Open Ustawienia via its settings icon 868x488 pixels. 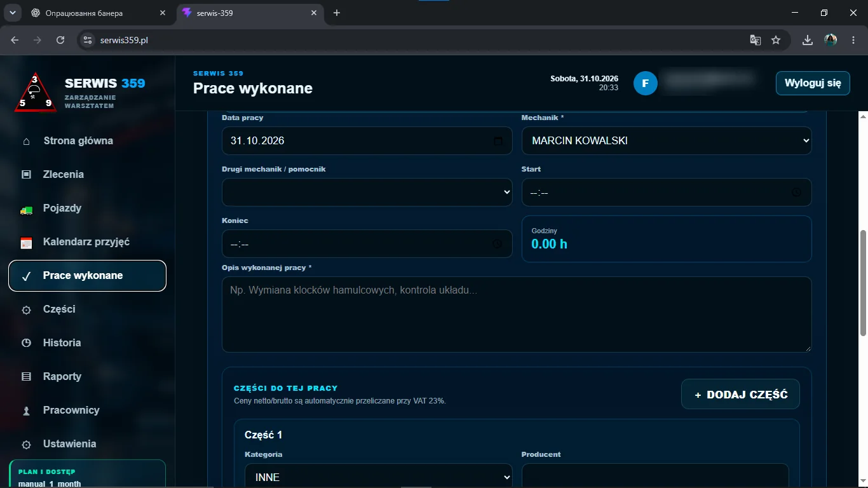(x=26, y=444)
